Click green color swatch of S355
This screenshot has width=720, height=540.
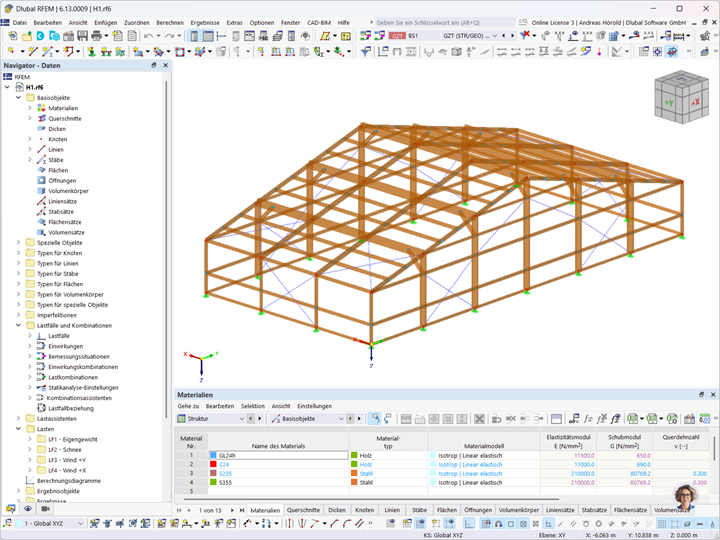coord(213,482)
